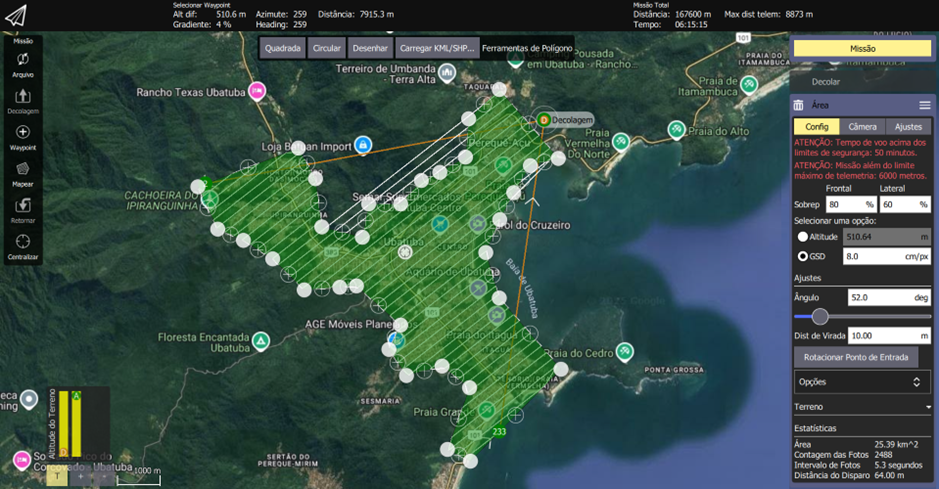Click the Carregar KML/SHP button
The width and height of the screenshot is (939, 489).
(x=436, y=48)
